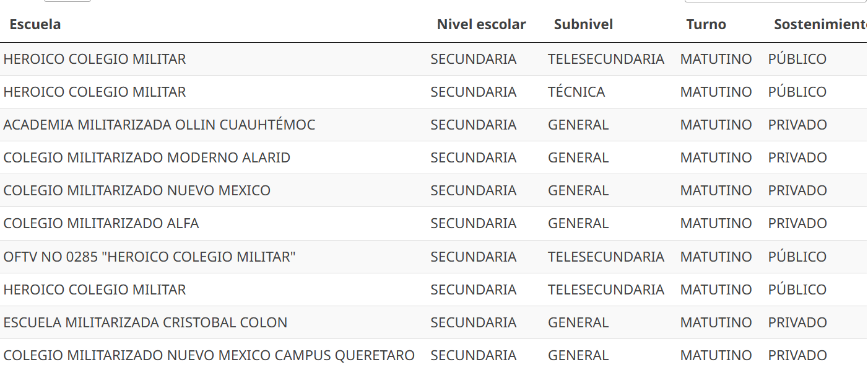This screenshot has height=367, width=868.
Task: Click the Subnivel column header
Action: (x=583, y=24)
